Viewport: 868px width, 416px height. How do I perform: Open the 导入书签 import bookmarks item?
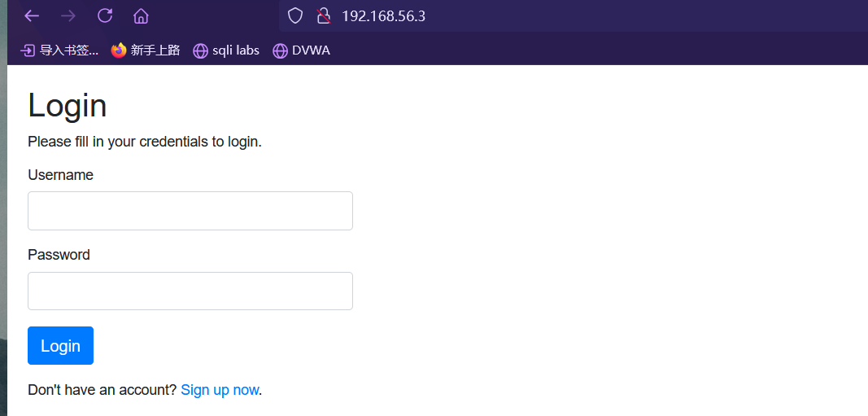(x=59, y=50)
